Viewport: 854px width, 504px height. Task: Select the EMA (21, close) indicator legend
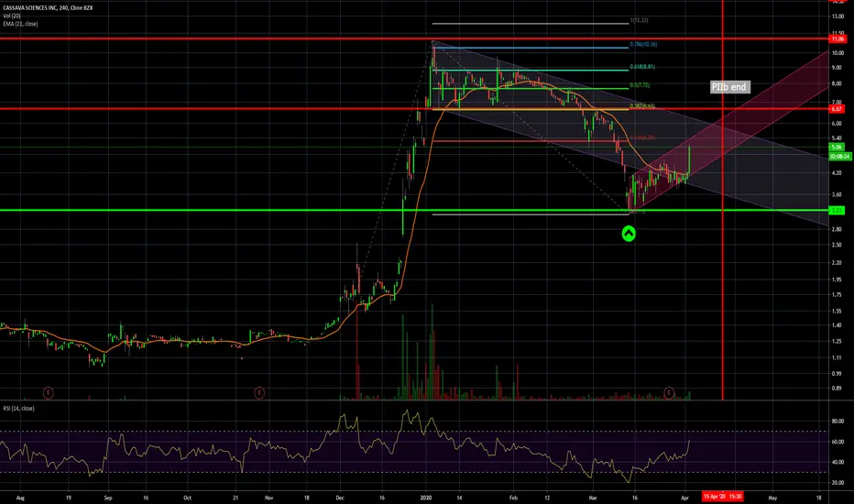(x=20, y=24)
